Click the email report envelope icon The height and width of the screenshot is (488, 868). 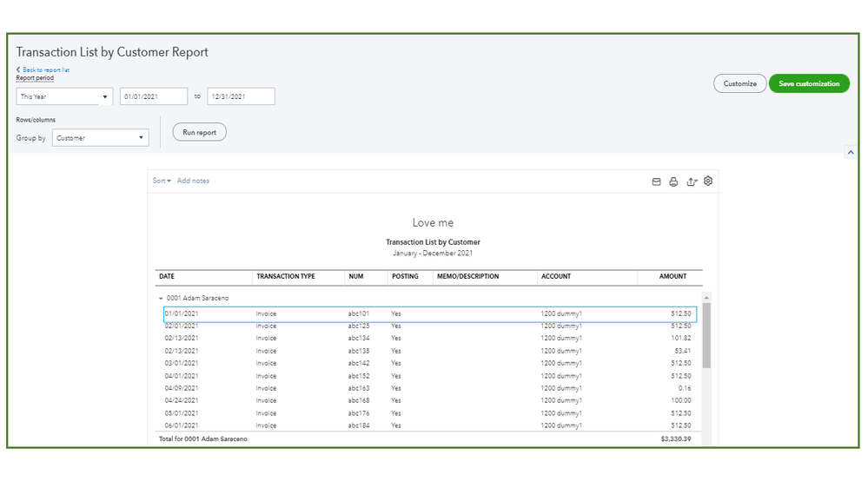[657, 181]
